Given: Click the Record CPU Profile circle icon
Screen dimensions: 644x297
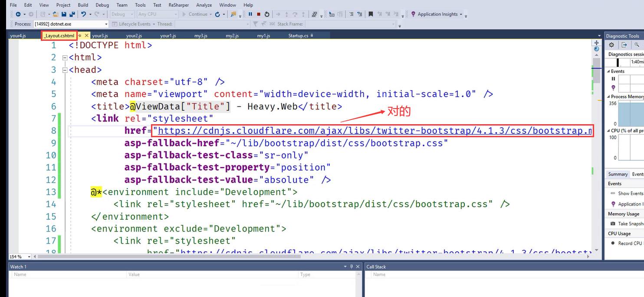Looking at the screenshot, I should pyautogui.click(x=613, y=243).
